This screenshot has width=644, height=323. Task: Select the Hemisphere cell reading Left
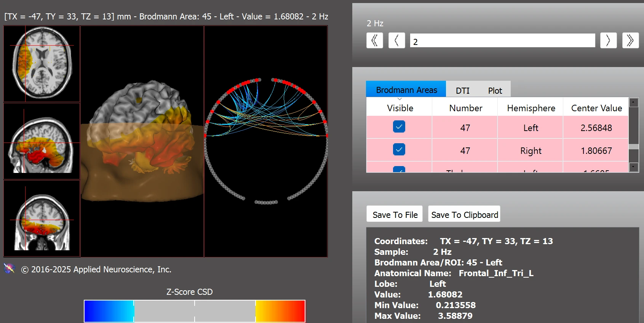click(531, 128)
